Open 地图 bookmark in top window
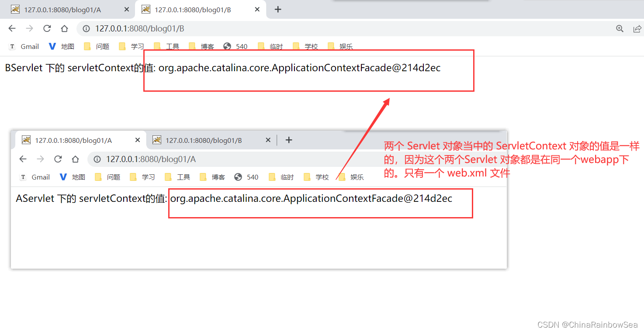The height and width of the screenshot is (332, 644). 62,46
